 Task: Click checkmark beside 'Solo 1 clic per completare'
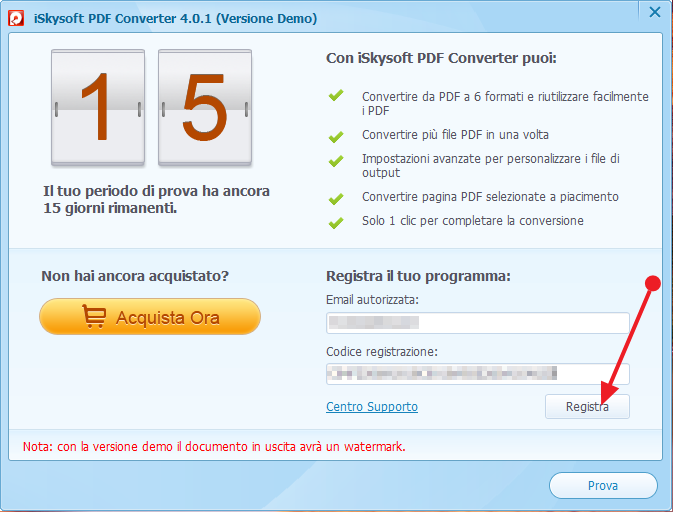336,223
